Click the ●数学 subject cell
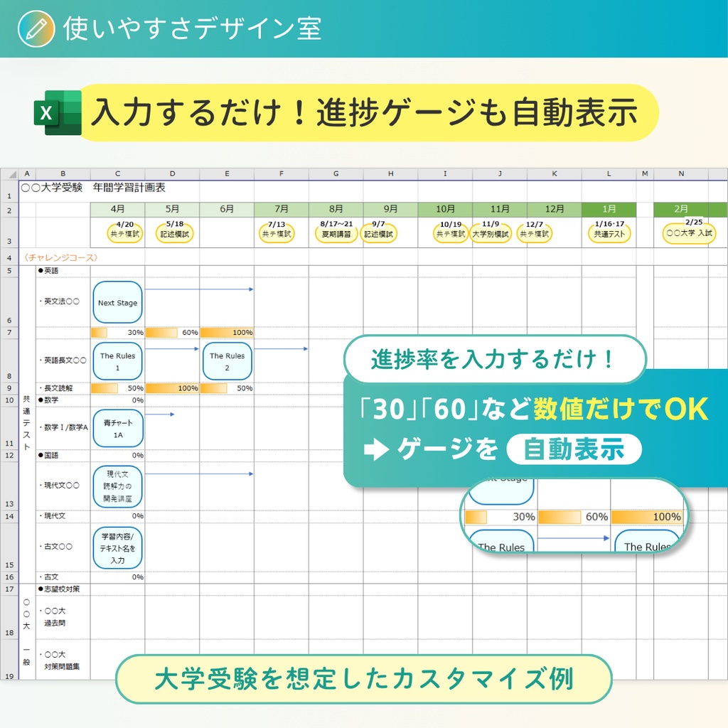Viewport: 728px width, 728px height. point(63,400)
